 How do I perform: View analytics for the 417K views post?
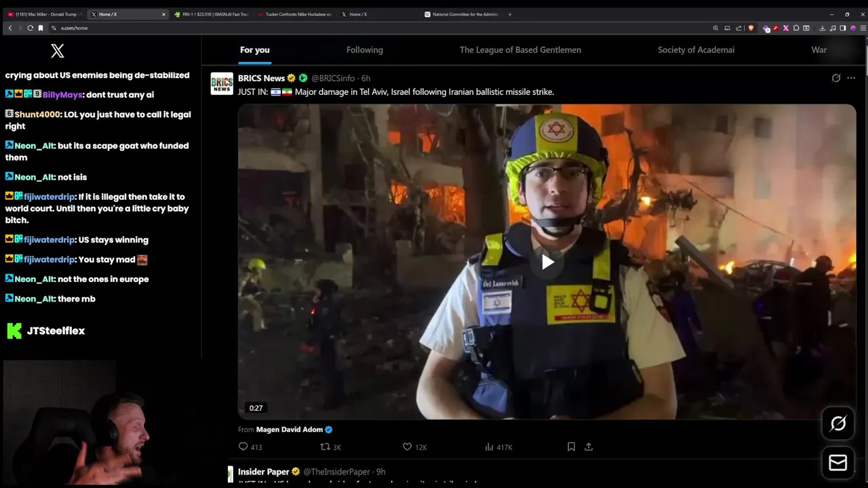click(498, 447)
